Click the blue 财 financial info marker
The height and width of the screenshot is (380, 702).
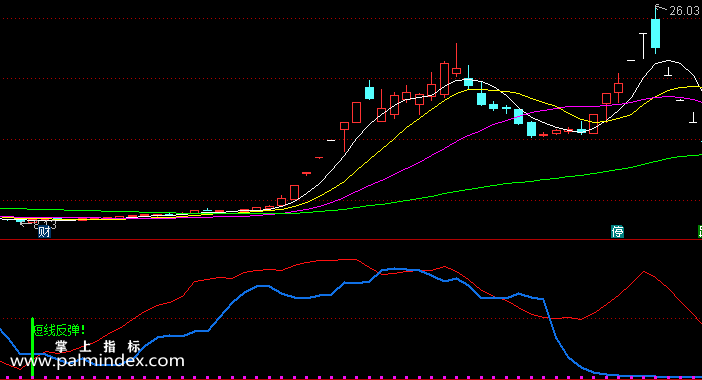[44, 232]
